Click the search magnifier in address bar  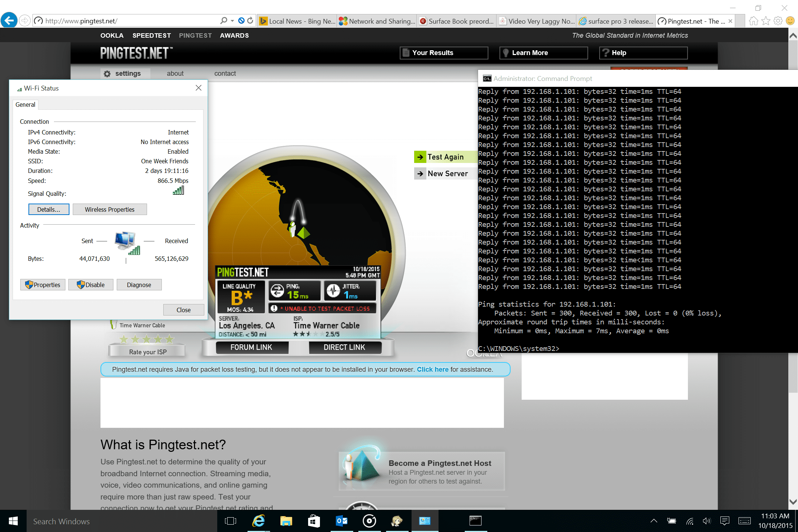point(224,21)
